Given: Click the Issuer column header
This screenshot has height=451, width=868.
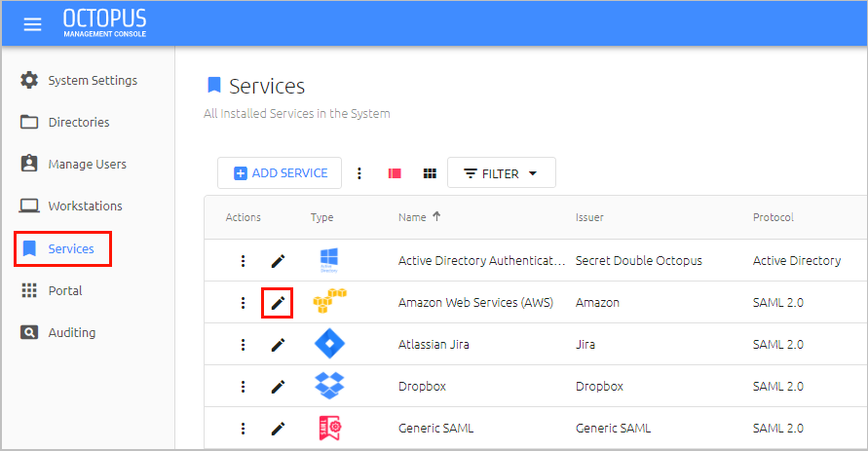Looking at the screenshot, I should 589,217.
